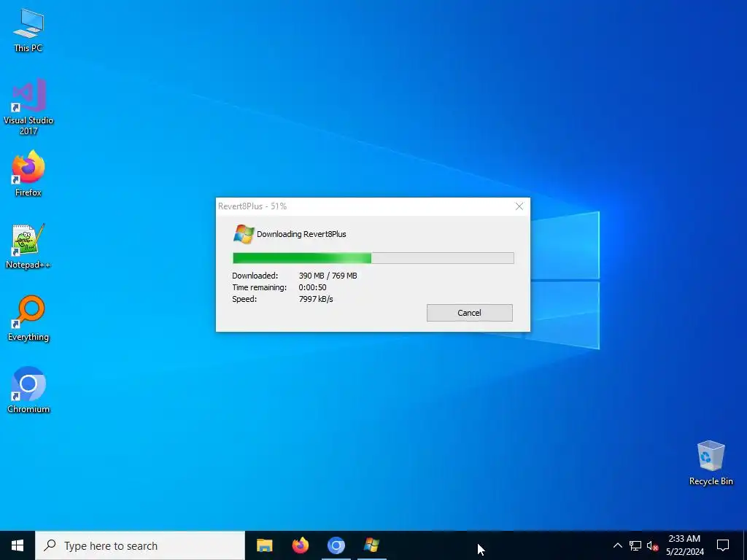747x560 pixels.
Task: Switch to Revert8Plus installer taskbar icon
Action: [371, 545]
